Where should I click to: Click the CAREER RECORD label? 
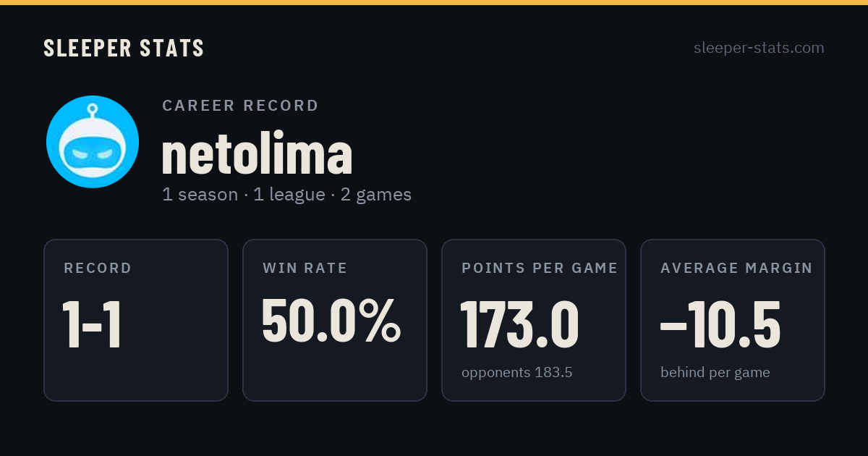pyautogui.click(x=240, y=106)
